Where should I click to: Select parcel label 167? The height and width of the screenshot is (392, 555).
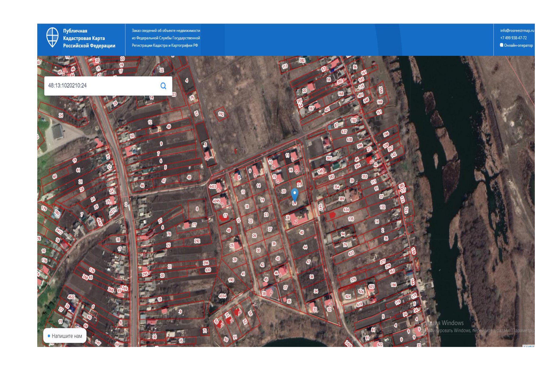coord(311,108)
